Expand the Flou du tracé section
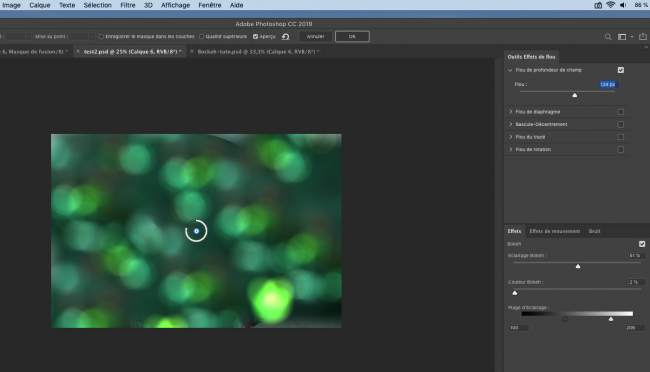The width and height of the screenshot is (650, 372). (511, 137)
